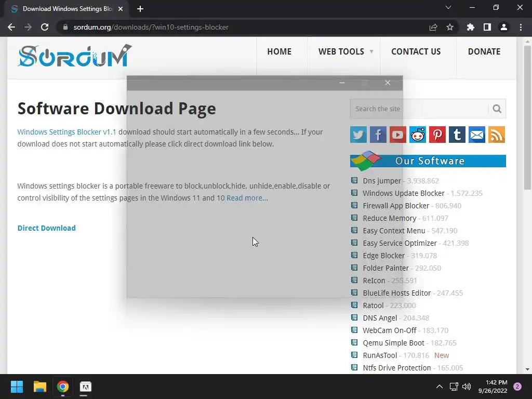Viewport: 532px width, 399px height.
Task: Open Easy Service Optimizer link
Action: coord(400,243)
